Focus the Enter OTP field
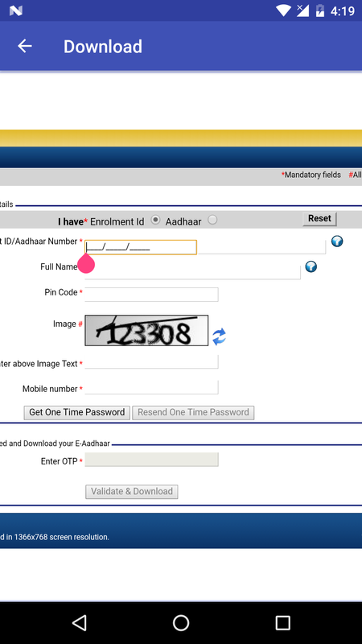The image size is (362, 644). (x=151, y=460)
